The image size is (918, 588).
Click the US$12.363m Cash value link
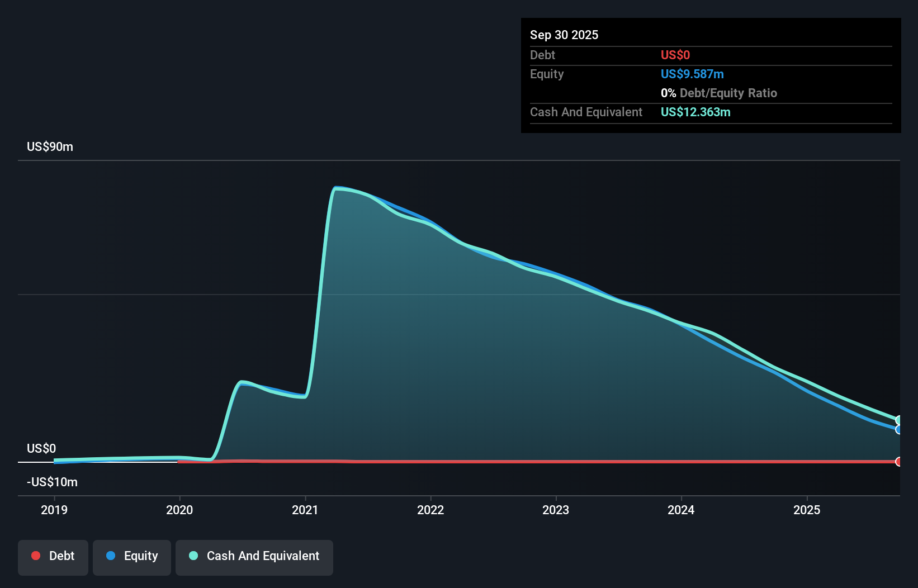click(x=695, y=112)
